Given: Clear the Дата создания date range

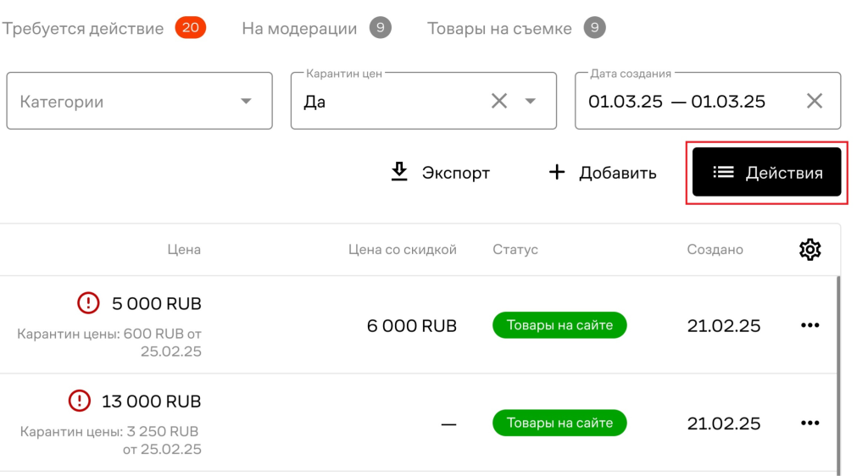Looking at the screenshot, I should 814,102.
